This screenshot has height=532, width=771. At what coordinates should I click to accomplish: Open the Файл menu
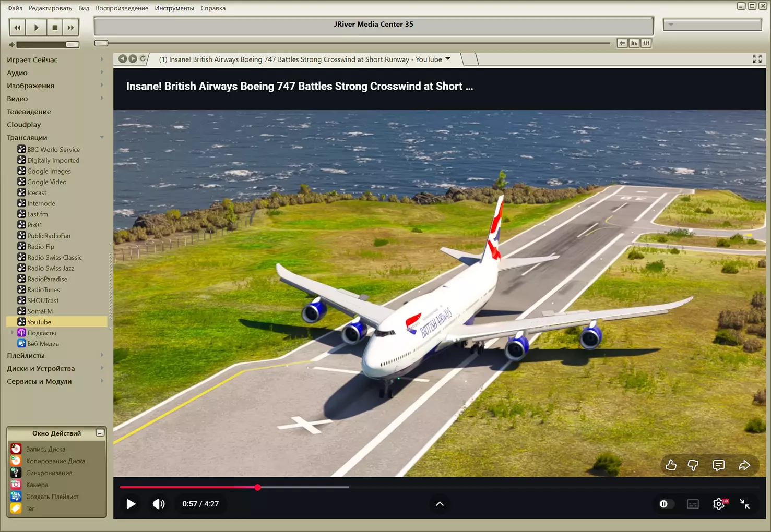pos(15,8)
